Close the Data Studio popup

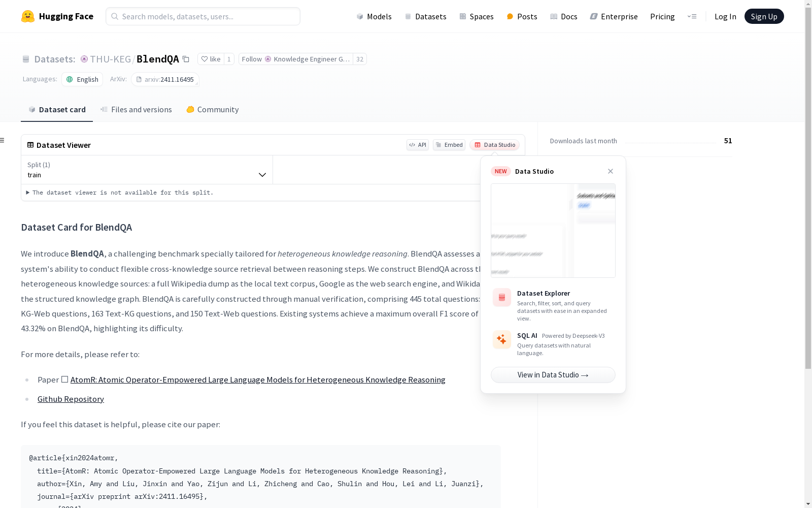pyautogui.click(x=611, y=171)
